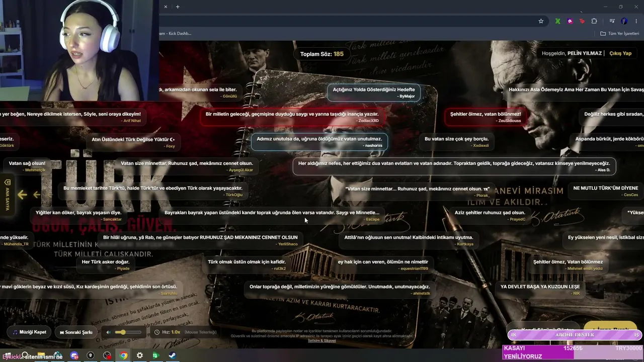The width and height of the screenshot is (644, 362).
Task: Open the Kick Dashboard bookmark
Action: point(175,34)
